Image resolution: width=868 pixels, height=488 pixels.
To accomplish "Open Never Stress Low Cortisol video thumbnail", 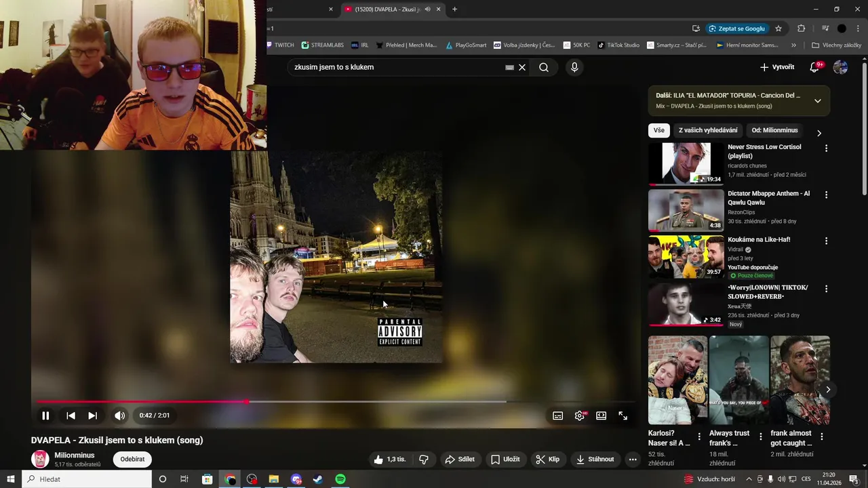I will [686, 163].
